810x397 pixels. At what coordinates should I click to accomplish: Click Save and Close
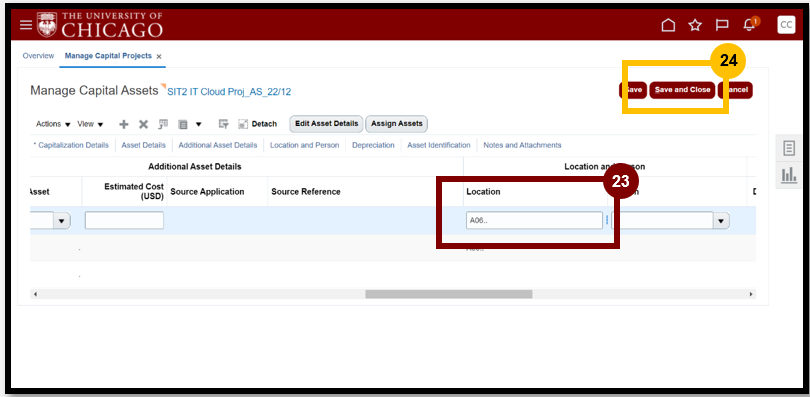[682, 90]
